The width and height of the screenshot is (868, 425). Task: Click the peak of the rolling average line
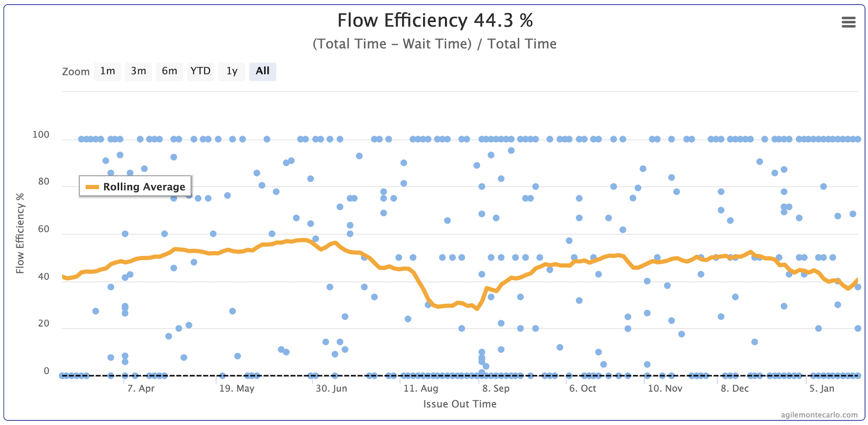[x=302, y=240]
